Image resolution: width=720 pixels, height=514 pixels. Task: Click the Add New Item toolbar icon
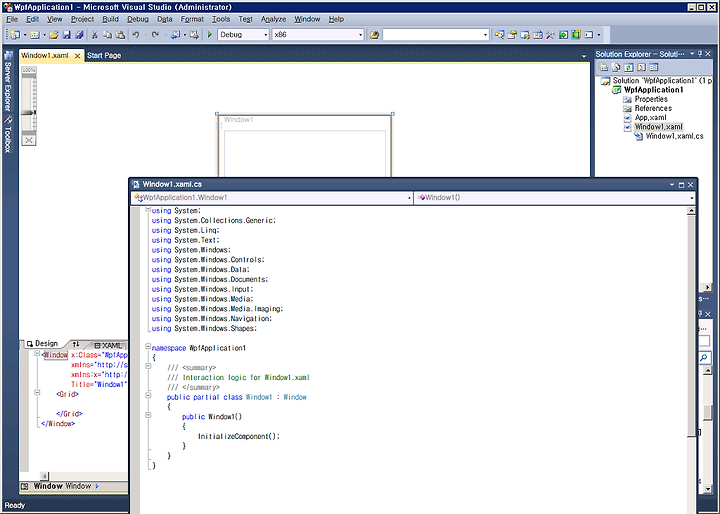point(35,35)
